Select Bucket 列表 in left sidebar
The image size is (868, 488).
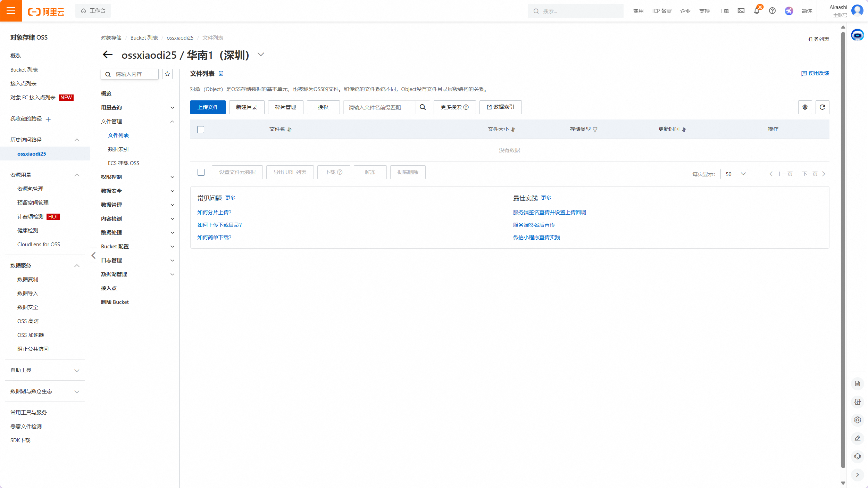click(24, 69)
